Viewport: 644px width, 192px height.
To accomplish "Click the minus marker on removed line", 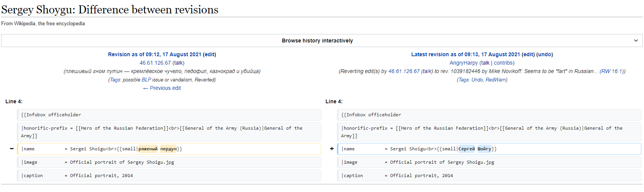I will (x=11, y=149).
